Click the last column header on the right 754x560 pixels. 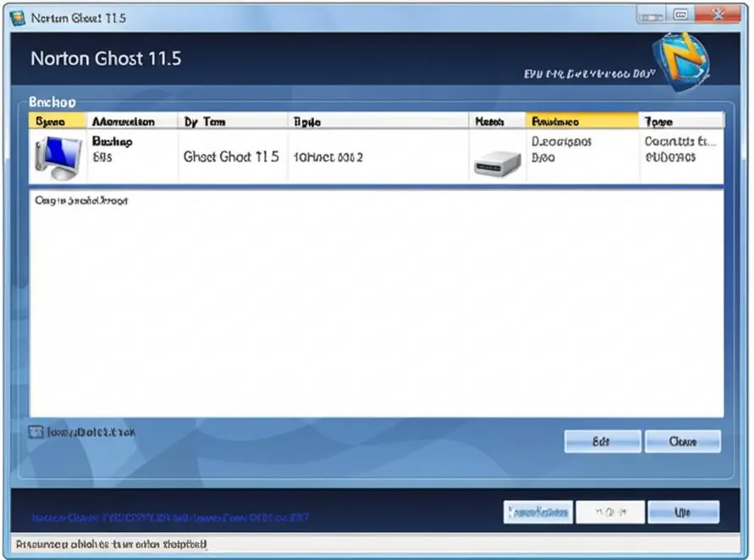click(681, 121)
